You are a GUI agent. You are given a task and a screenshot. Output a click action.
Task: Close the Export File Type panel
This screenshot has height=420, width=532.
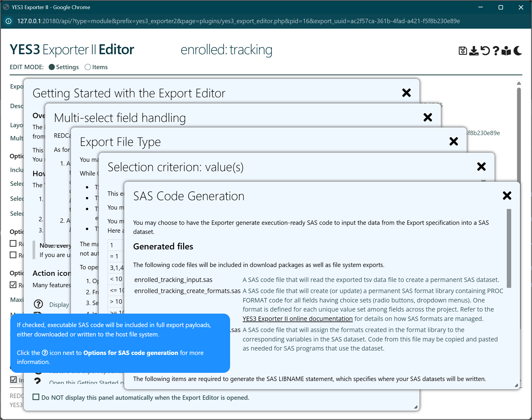pyautogui.click(x=453, y=142)
